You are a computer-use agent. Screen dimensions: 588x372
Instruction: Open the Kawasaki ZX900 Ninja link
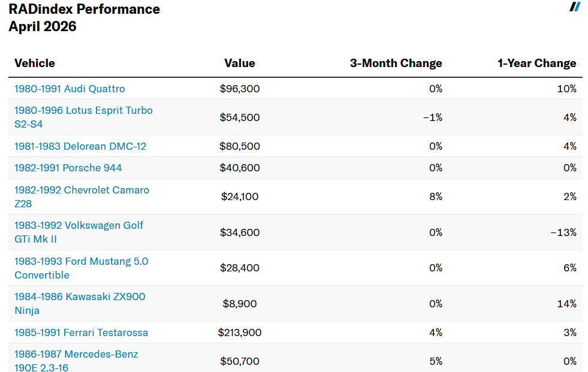click(x=80, y=303)
